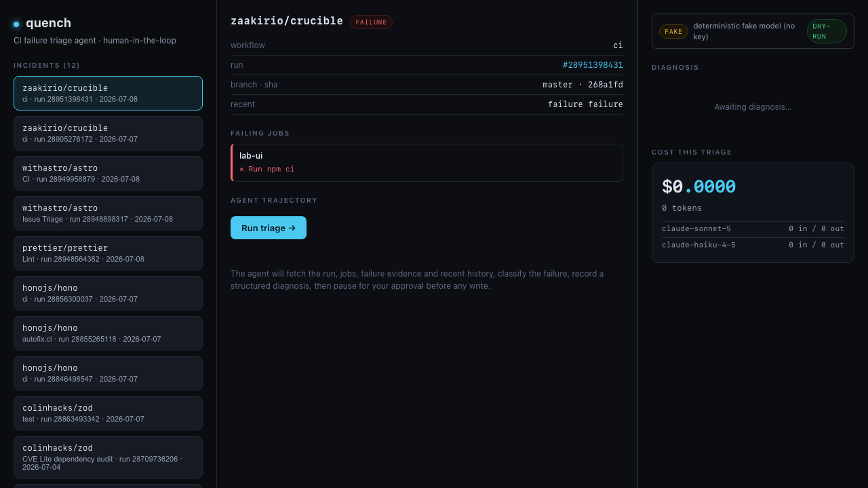
Task: Click the 'failure failure' recent value
Action: click(585, 104)
